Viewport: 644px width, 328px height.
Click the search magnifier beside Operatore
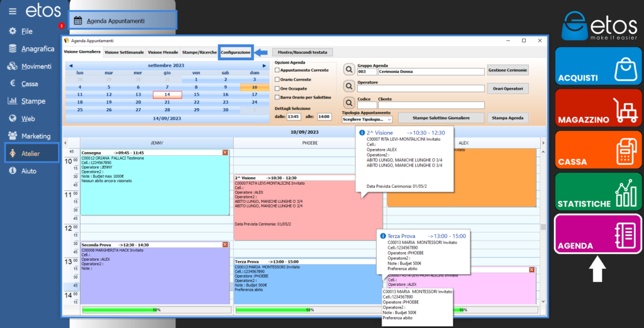click(x=348, y=87)
